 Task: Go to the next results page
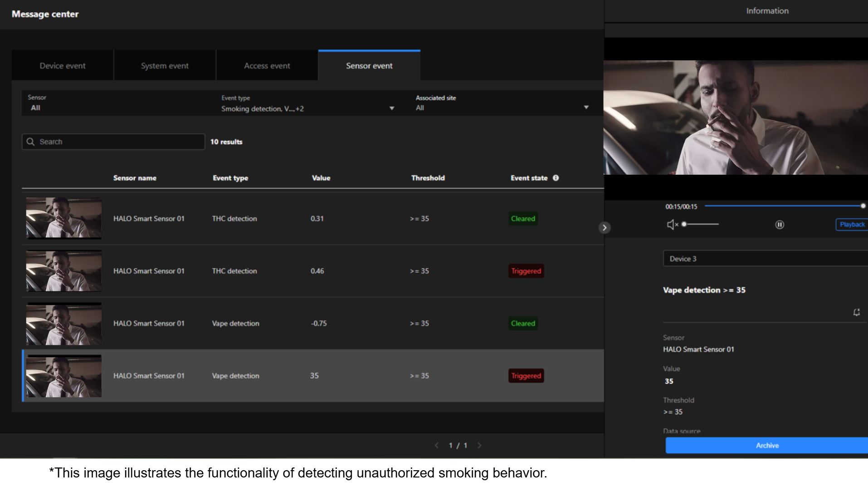click(479, 445)
